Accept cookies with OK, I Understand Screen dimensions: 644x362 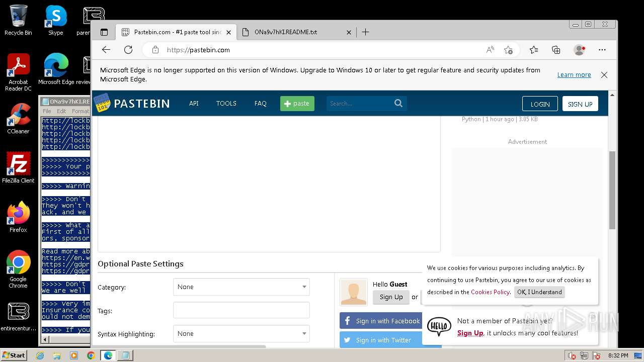pos(539,292)
